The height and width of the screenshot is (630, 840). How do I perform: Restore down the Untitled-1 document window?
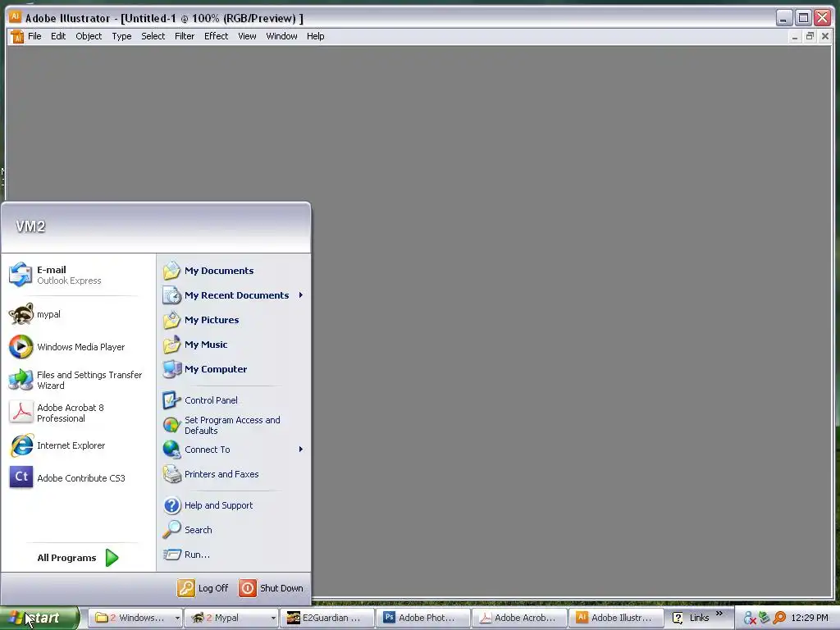[x=810, y=36]
